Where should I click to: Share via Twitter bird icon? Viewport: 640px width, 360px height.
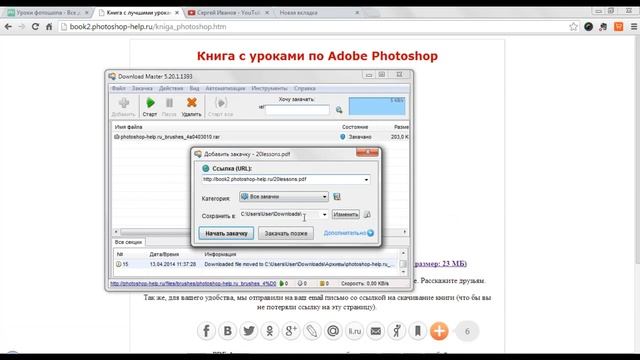point(249,331)
